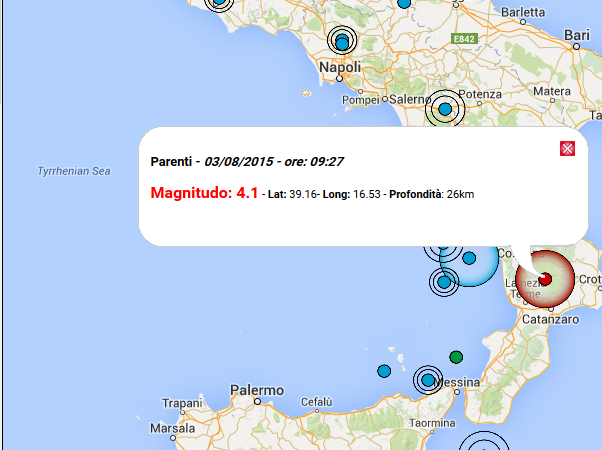The width and height of the screenshot is (602, 450).
Task: Click the Tyrrhenian Sea label
Action: (x=74, y=171)
